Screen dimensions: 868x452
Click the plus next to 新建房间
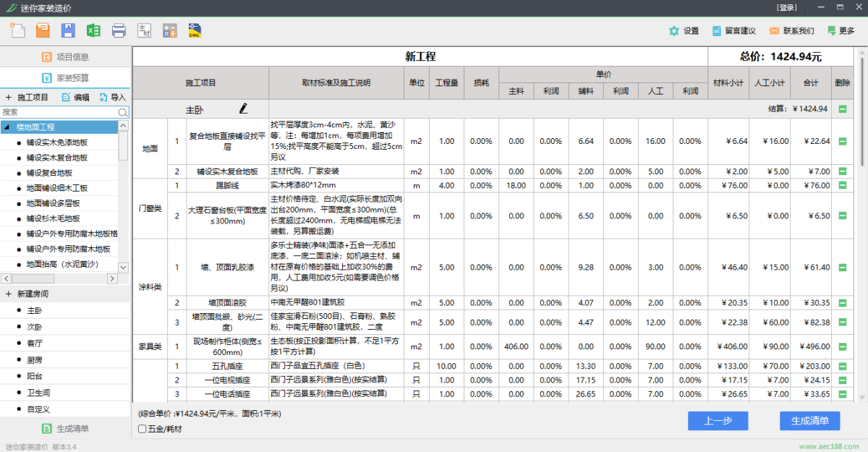point(9,294)
